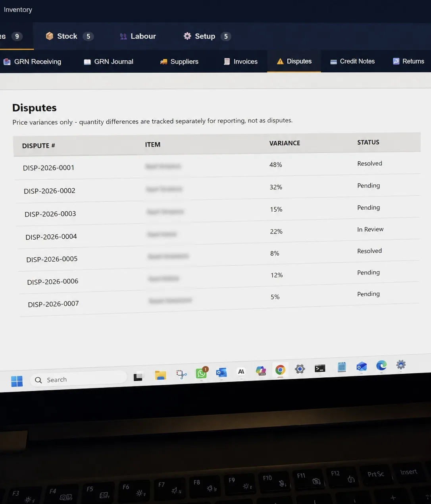431x504 pixels.
Task: Click Pending status of DISP-2026-0003
Action: pos(368,207)
